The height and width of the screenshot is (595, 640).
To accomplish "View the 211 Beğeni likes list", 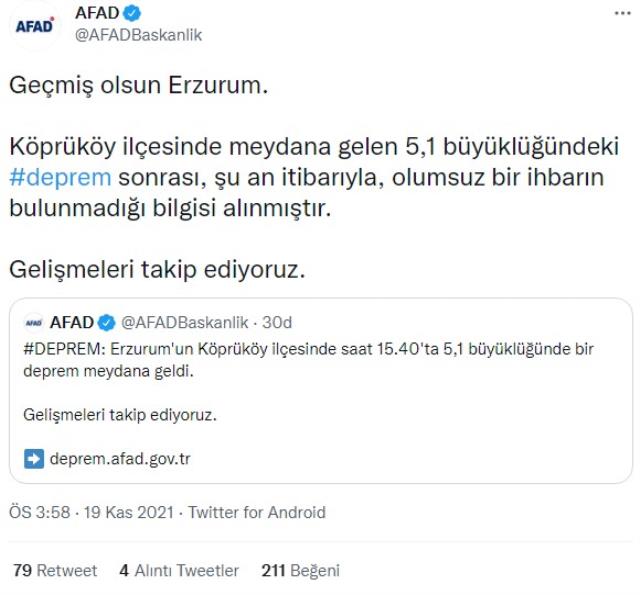I will tap(300, 570).
